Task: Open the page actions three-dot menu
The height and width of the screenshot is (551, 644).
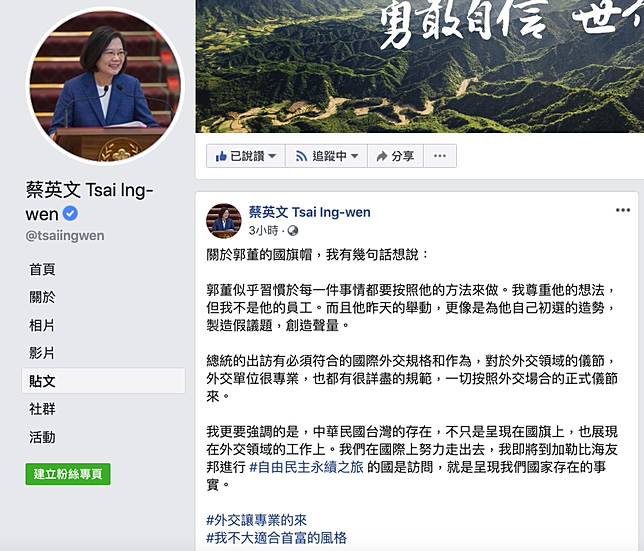Action: click(x=440, y=156)
